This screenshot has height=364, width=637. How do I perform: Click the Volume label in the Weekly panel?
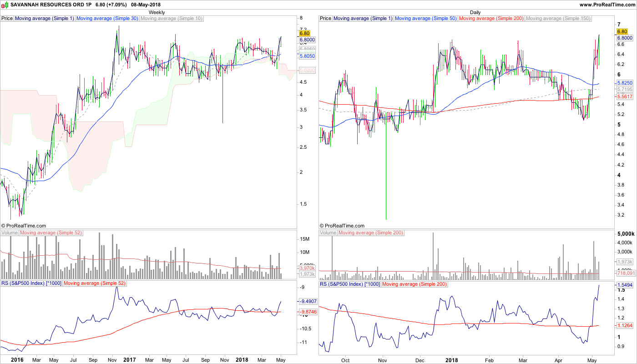coord(10,233)
